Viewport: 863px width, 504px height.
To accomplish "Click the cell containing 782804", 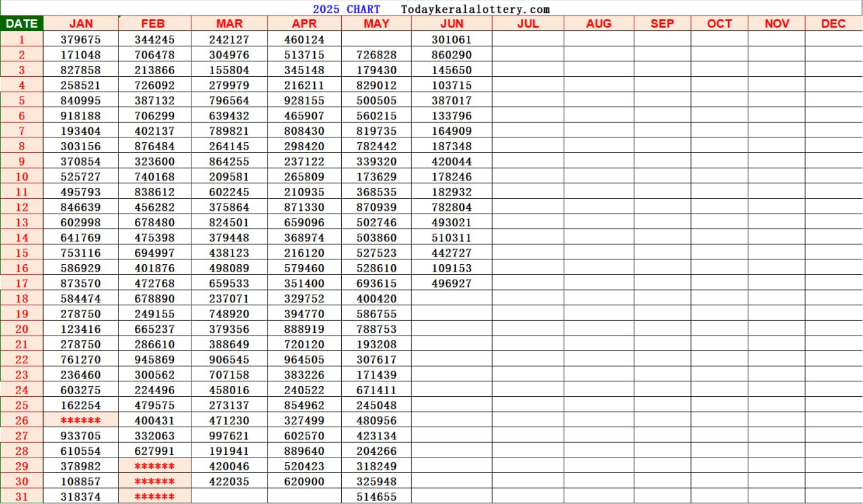I will pyautogui.click(x=452, y=208).
